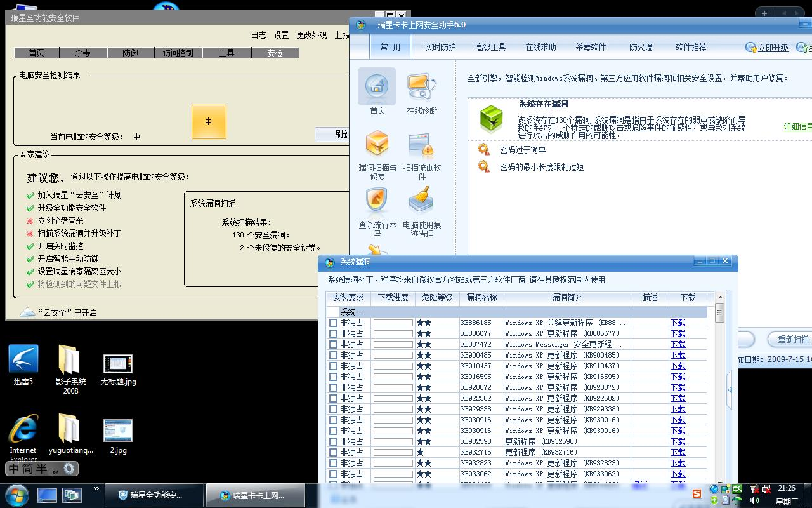Check the box for KB929338 row

(334, 410)
